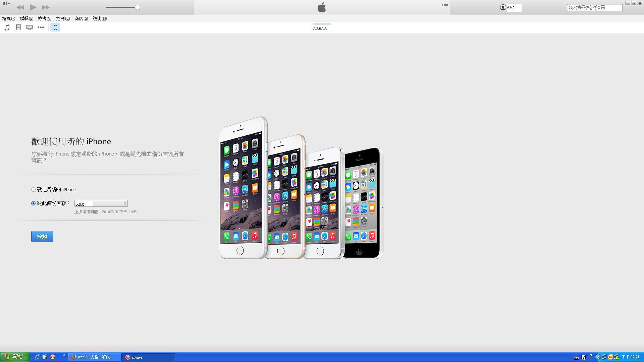Expand hidden system tray icons arrow
Screen dimensions: 644x362
598,357
